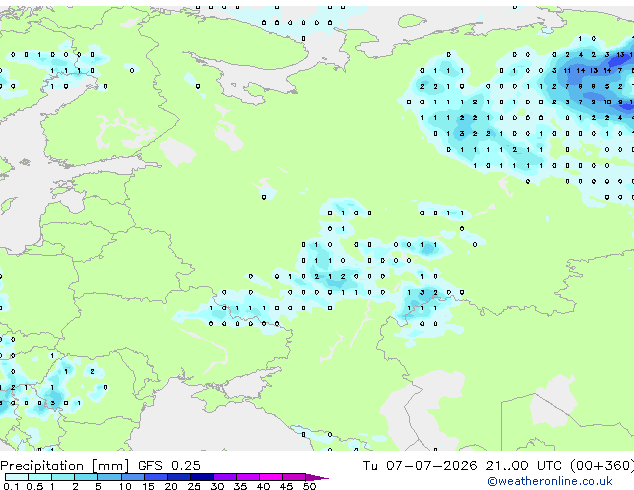Click legend tick label "50"
The width and height of the screenshot is (634, 490).
[x=310, y=486]
